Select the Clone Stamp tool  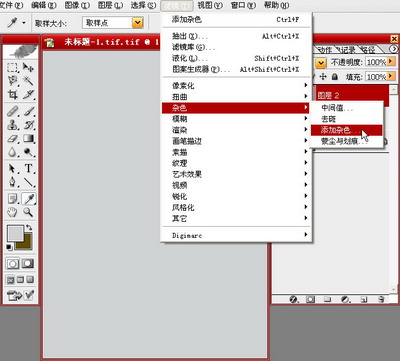[13, 125]
